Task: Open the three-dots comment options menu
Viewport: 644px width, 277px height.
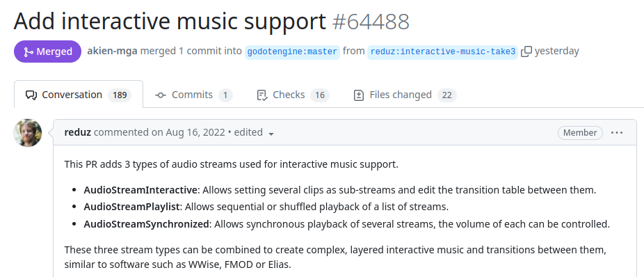Action: [616, 133]
